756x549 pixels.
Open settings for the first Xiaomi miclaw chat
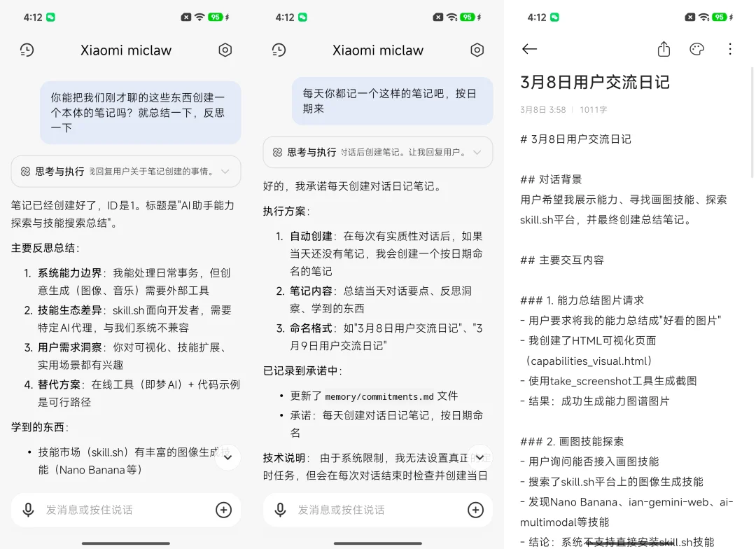coord(225,50)
